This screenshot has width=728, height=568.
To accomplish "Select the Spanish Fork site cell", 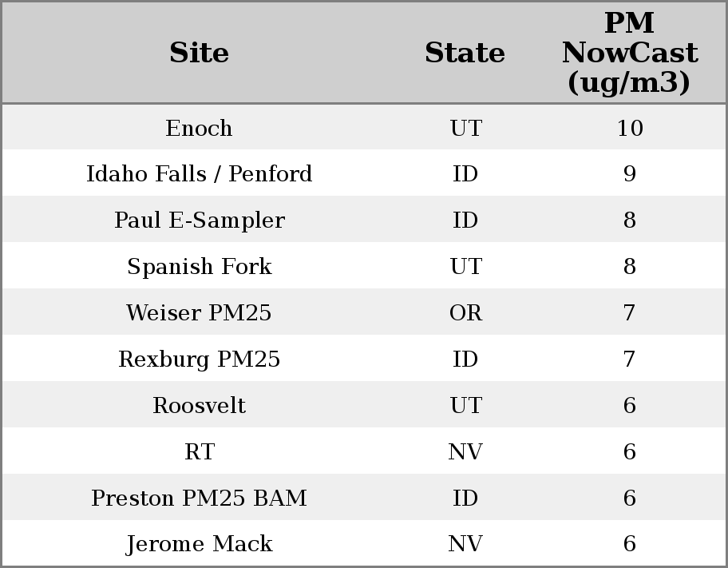I will [199, 267].
